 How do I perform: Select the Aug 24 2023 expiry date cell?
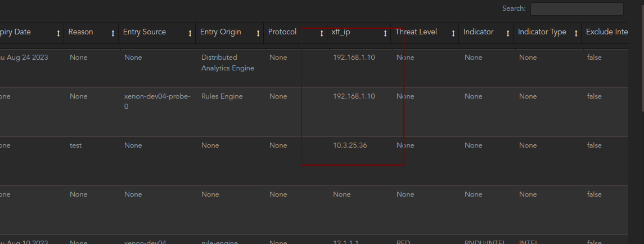point(24,57)
